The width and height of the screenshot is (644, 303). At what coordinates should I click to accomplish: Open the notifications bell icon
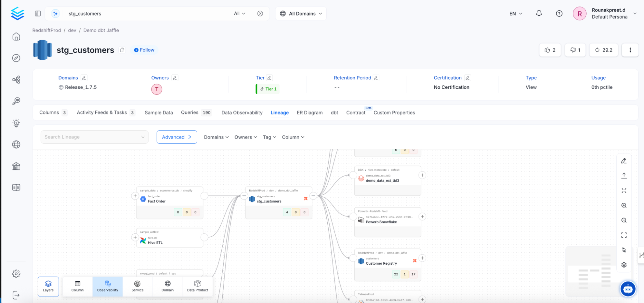coord(539,13)
